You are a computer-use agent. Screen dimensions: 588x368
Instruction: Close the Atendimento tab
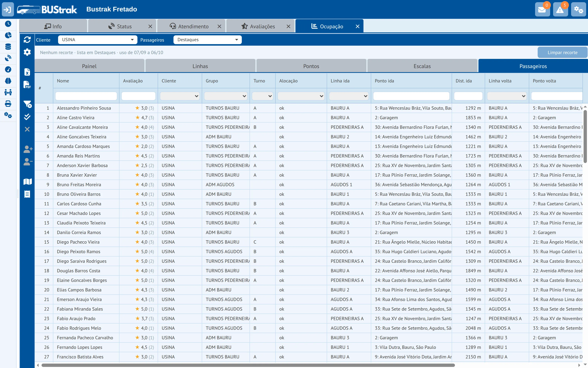(x=219, y=26)
